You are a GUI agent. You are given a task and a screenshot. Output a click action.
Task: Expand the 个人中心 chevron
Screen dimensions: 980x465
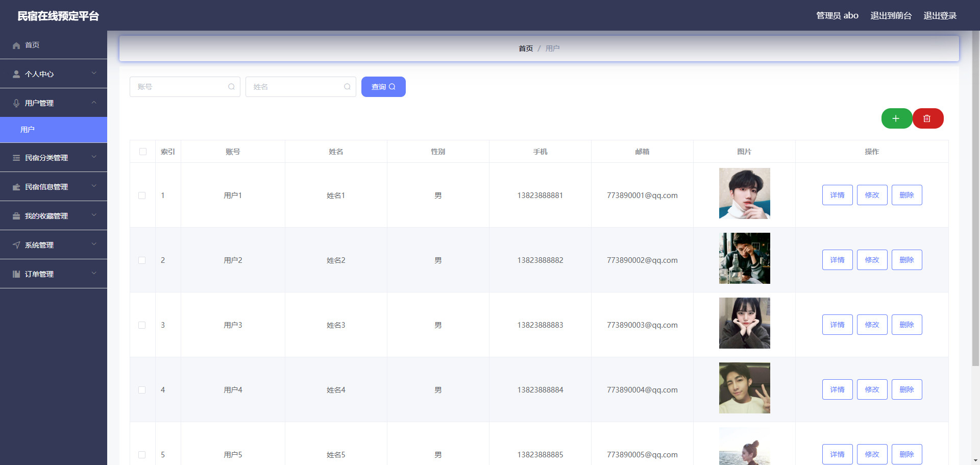[94, 74]
